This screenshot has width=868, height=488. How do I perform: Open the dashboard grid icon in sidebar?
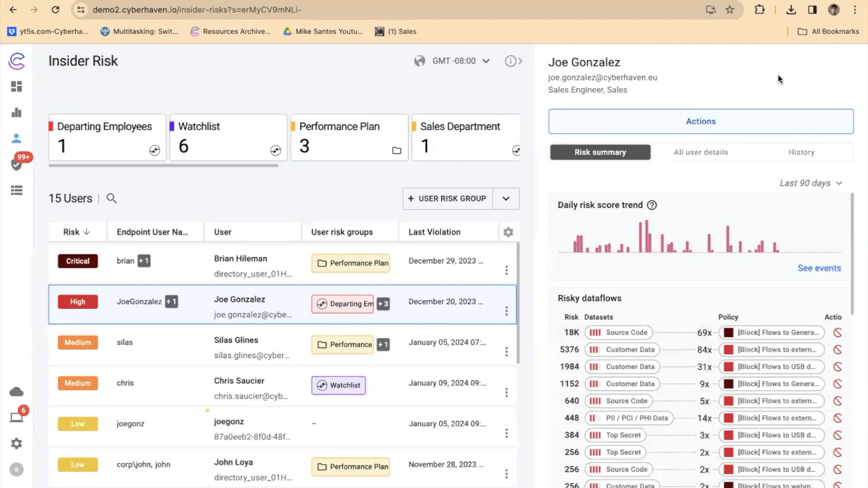[x=17, y=86]
